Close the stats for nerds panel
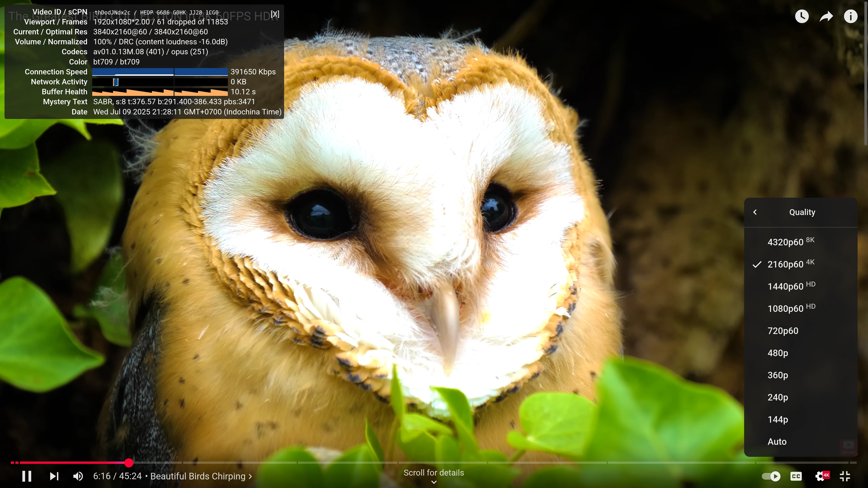 point(275,14)
